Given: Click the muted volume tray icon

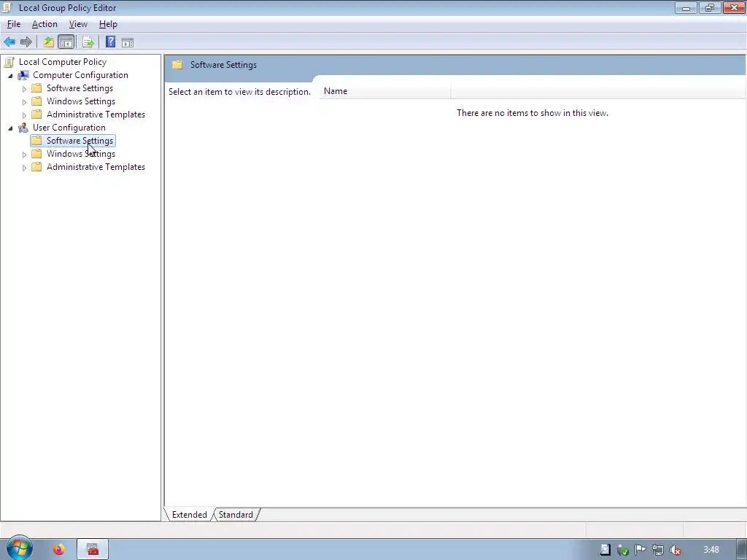Looking at the screenshot, I should [x=675, y=550].
